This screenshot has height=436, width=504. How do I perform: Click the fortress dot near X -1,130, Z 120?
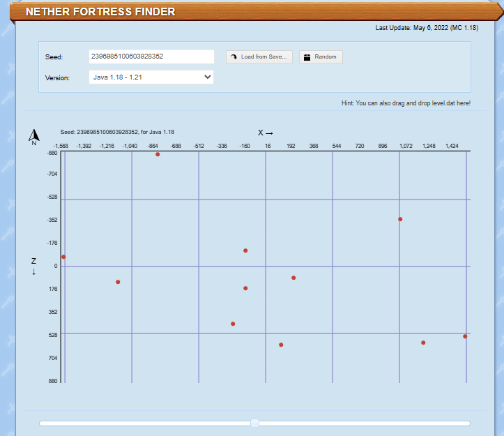point(118,282)
